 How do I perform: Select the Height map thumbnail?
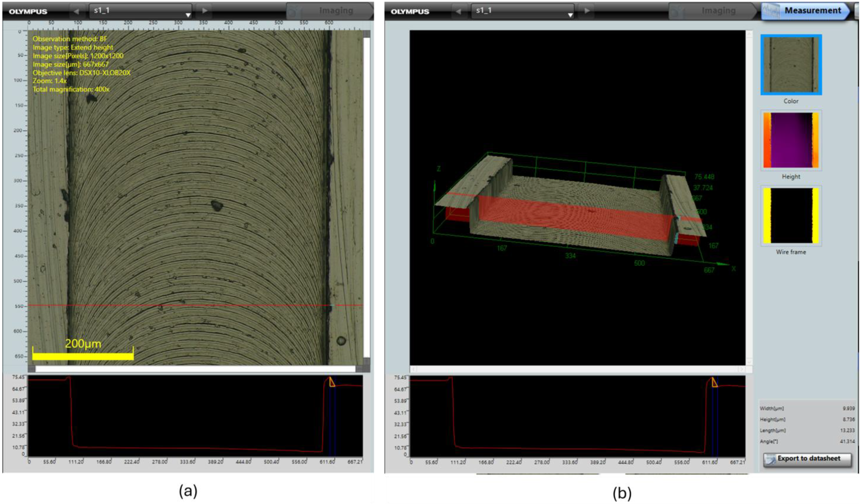[x=791, y=140]
